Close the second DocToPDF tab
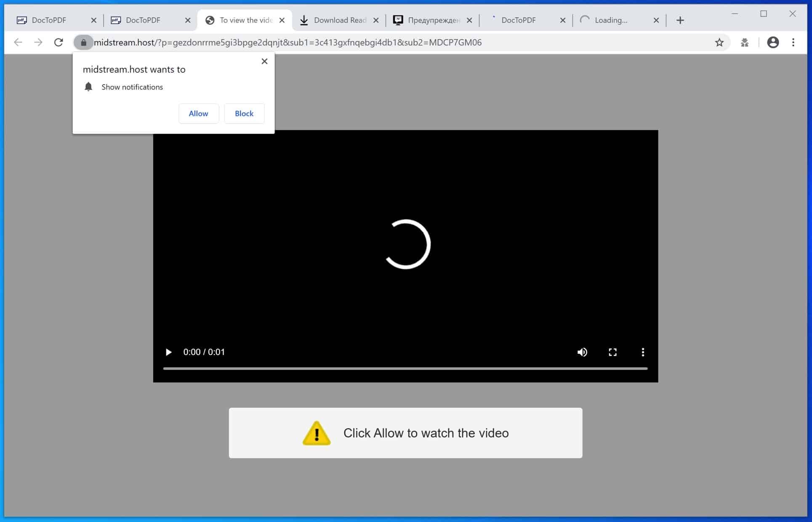 [x=188, y=19]
